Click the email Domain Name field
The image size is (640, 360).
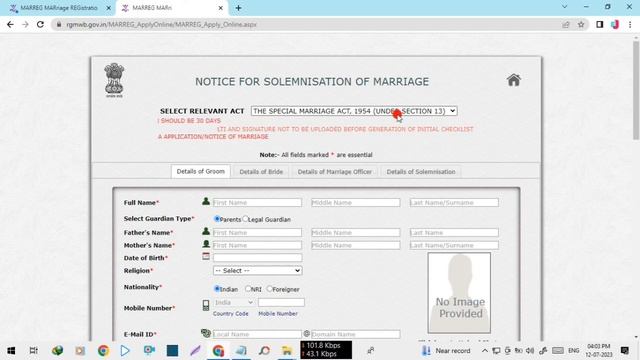click(356, 334)
